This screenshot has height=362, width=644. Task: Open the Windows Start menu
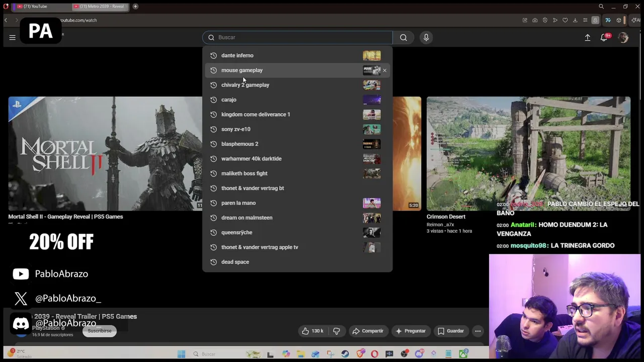(x=181, y=354)
